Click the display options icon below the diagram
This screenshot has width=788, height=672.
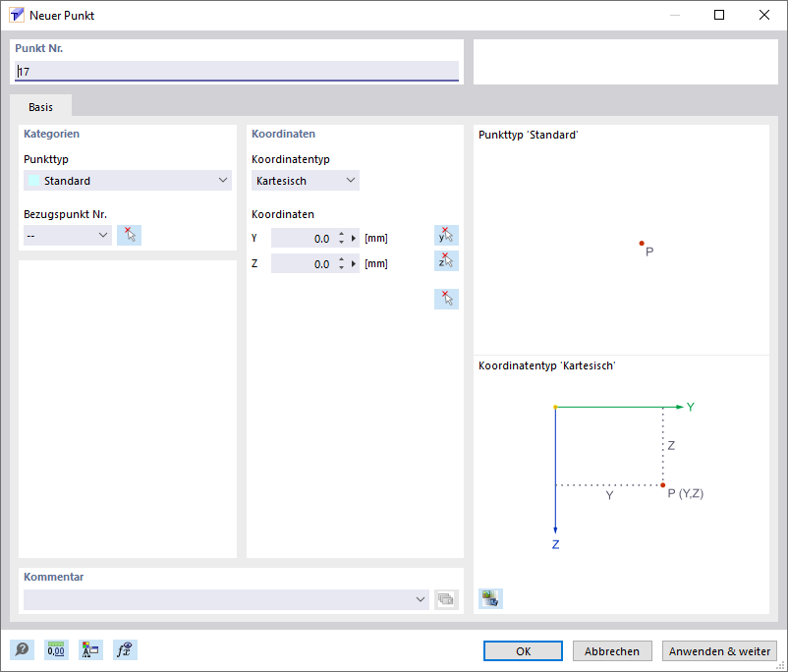[489, 598]
